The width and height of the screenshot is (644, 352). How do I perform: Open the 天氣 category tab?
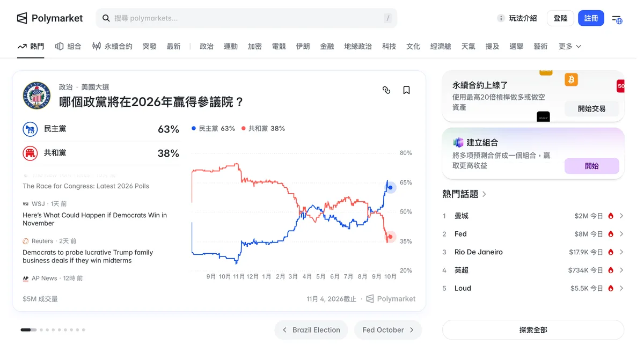(x=469, y=47)
